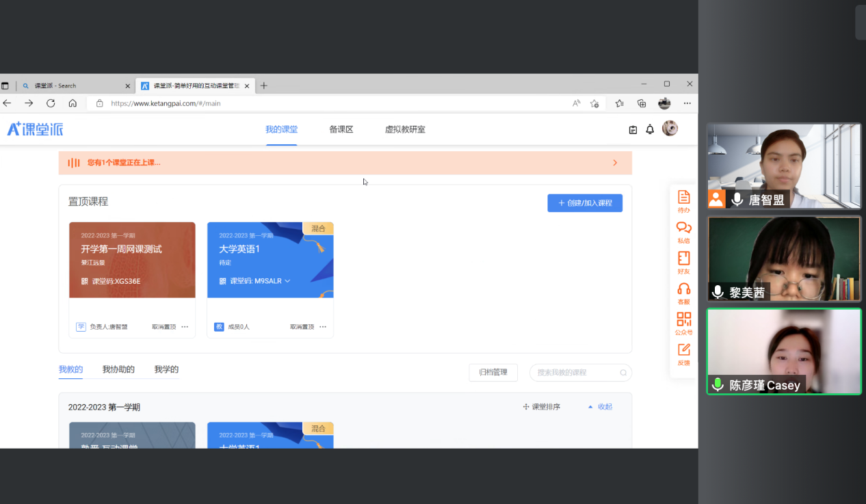
Task: Expand the 课堂码 M9SALR dropdown arrow
Action: click(x=287, y=281)
